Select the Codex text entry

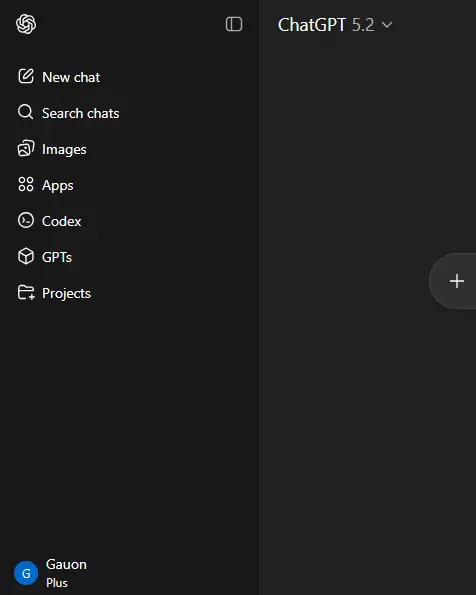tap(61, 221)
